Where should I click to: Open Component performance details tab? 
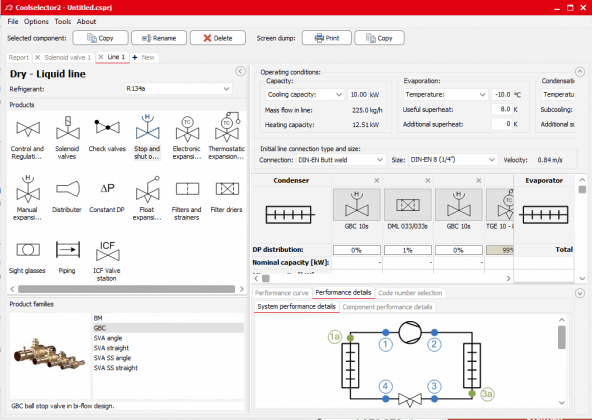pos(387,307)
